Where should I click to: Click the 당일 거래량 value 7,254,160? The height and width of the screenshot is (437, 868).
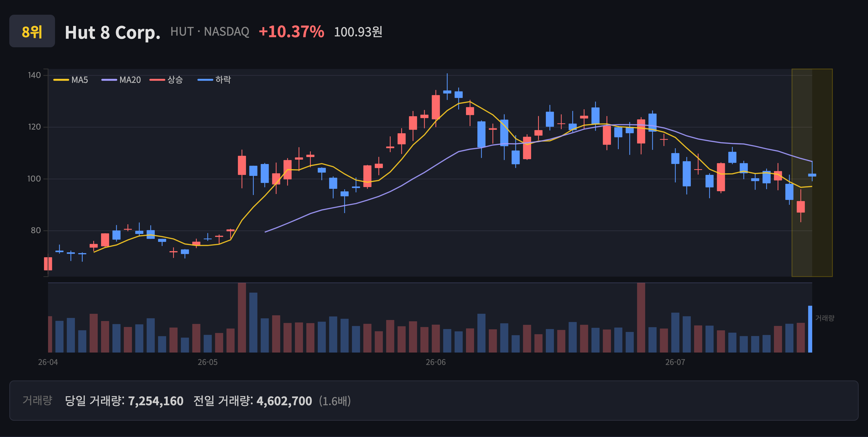click(x=156, y=401)
